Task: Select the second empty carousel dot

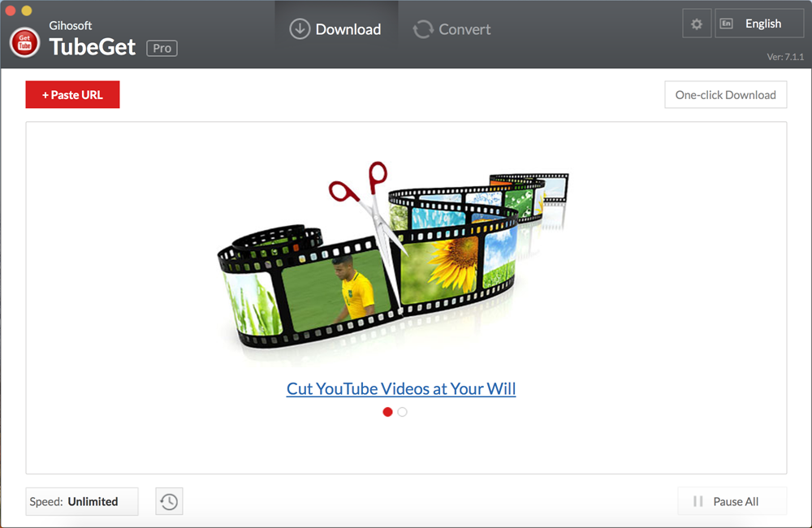Action: coord(403,412)
